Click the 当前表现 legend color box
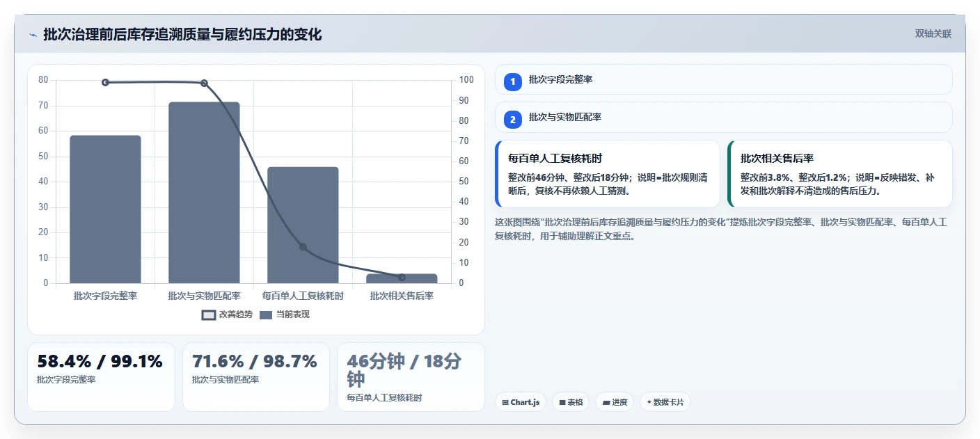This screenshot has width=980, height=439. [x=266, y=315]
